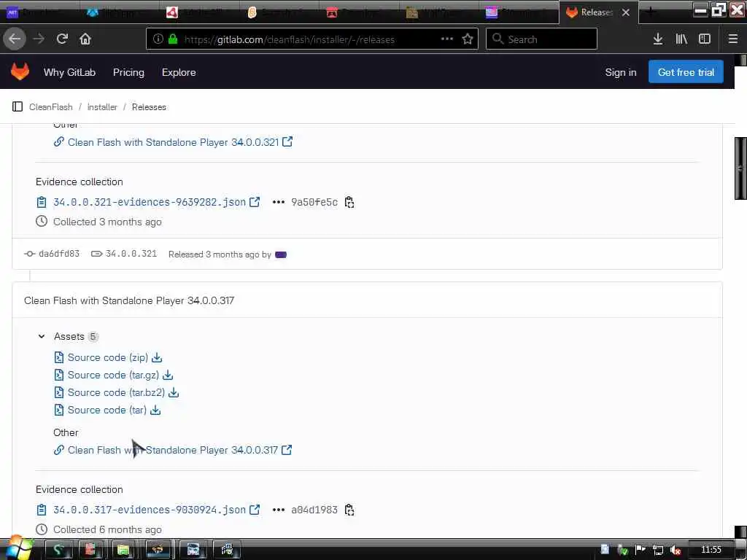Open release title Clean Flash with Standalone Player 34.0.0.317

click(x=129, y=300)
